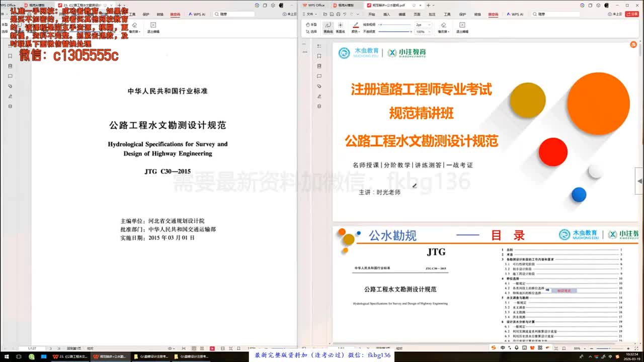644x362 pixels.
Task: Click the Windows Start button
Action: pyautogui.click(x=7, y=356)
